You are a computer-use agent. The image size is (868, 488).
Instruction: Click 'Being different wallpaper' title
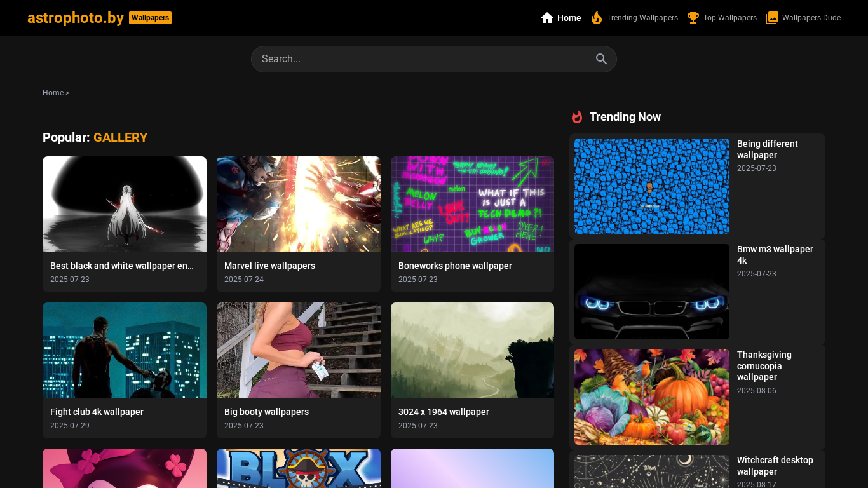tap(768, 149)
